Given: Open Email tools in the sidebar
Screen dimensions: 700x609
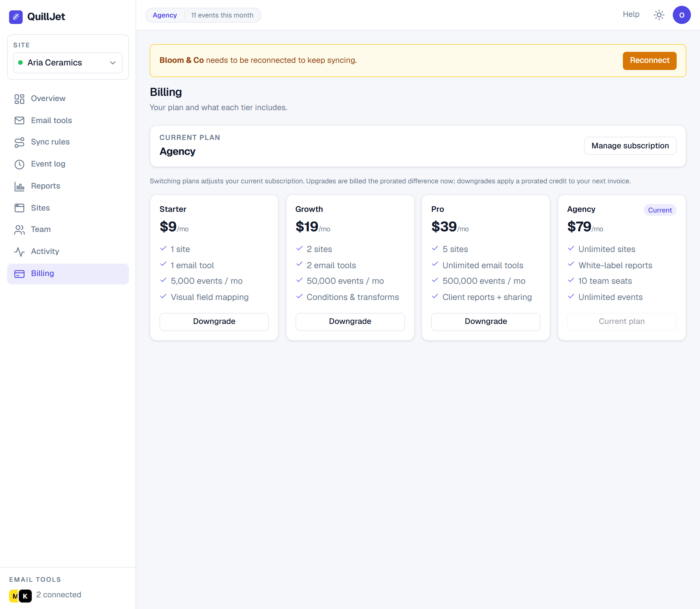Looking at the screenshot, I should 68,121.
